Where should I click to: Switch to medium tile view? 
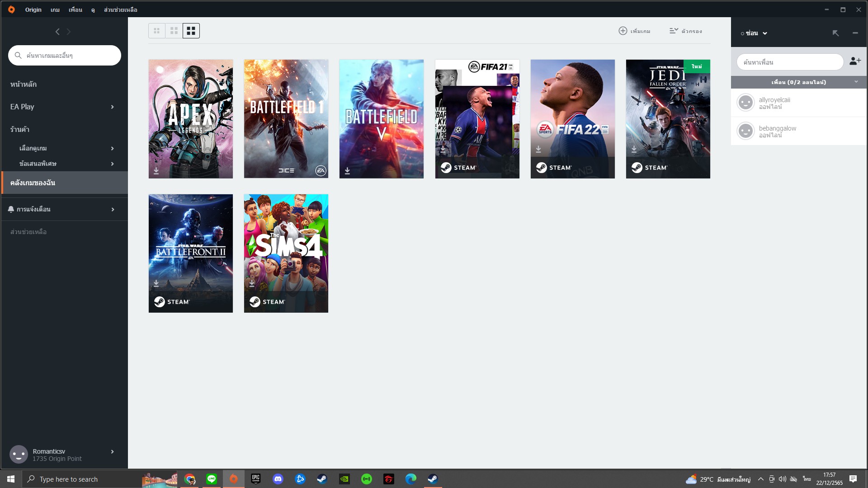click(174, 31)
